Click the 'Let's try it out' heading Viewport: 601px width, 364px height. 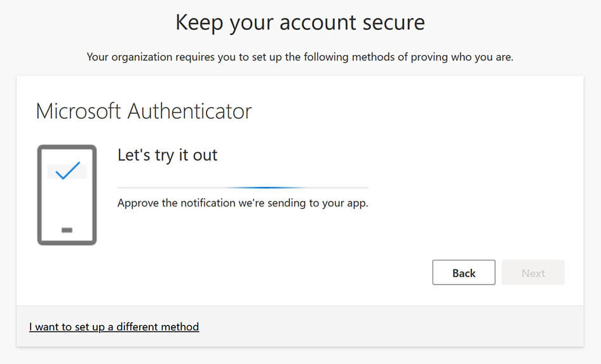pos(168,155)
